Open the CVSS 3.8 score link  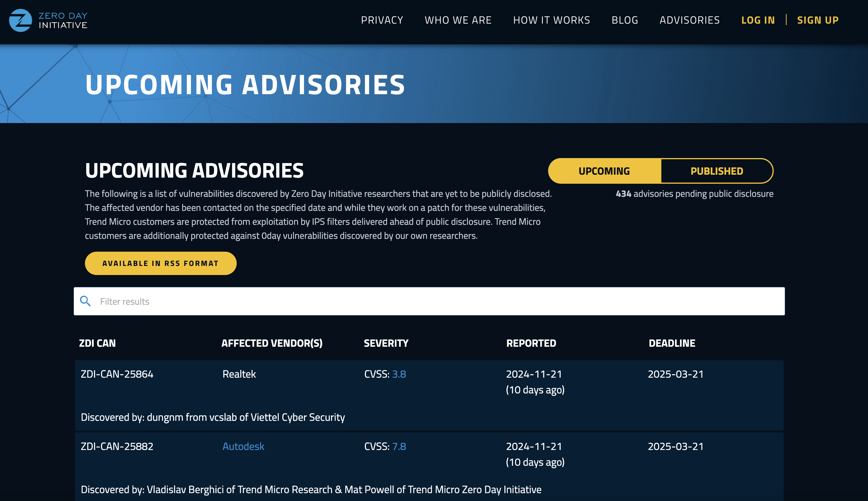399,374
